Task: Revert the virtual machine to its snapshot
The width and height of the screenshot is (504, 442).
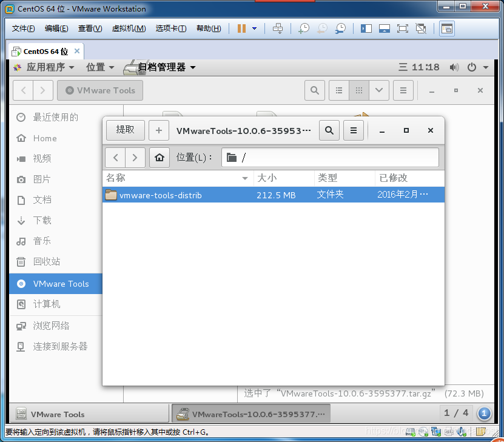Action: coord(322,28)
